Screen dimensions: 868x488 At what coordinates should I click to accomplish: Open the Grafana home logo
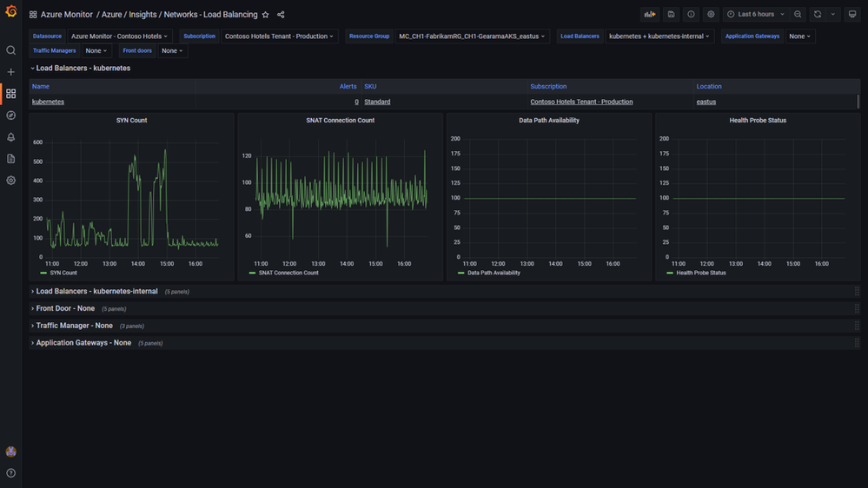10,11
